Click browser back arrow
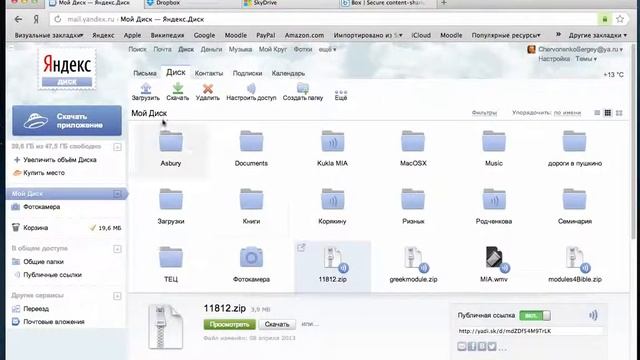Image resolution: width=640 pixels, height=360 pixels. pos(18,19)
